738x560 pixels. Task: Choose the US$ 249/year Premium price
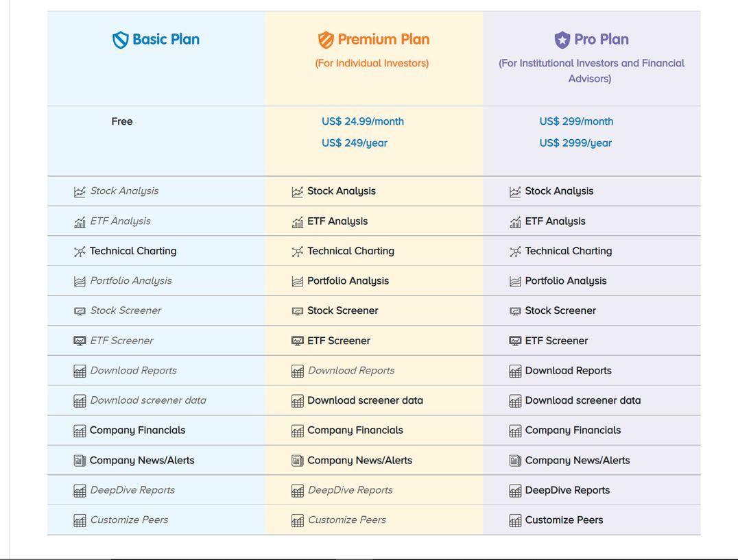(355, 143)
